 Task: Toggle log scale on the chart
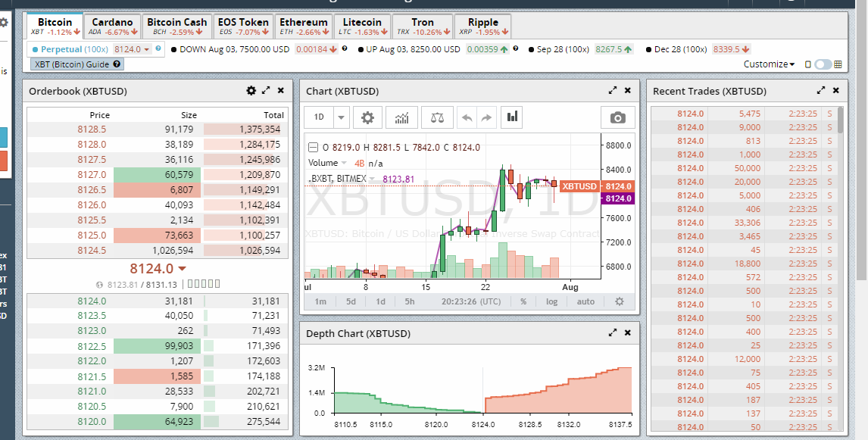pyautogui.click(x=551, y=301)
